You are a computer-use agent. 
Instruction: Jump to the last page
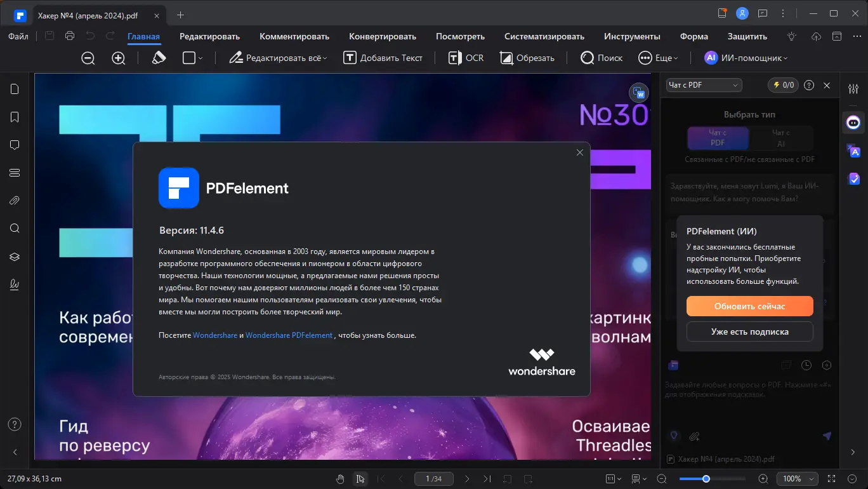487,479
